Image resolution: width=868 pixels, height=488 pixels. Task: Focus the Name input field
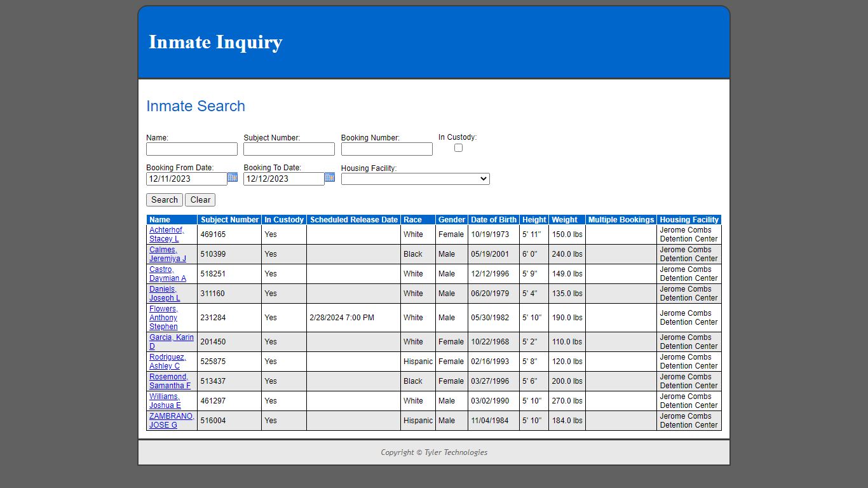coord(192,149)
